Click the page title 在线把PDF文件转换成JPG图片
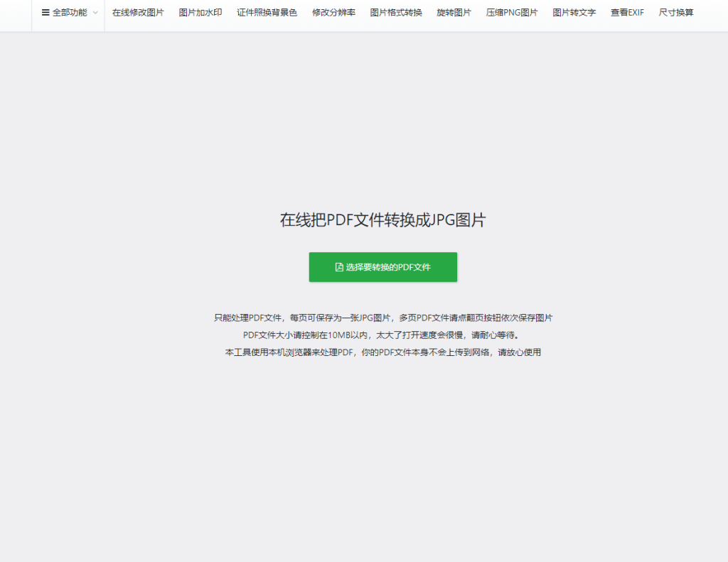The width and height of the screenshot is (728, 562). click(x=382, y=220)
